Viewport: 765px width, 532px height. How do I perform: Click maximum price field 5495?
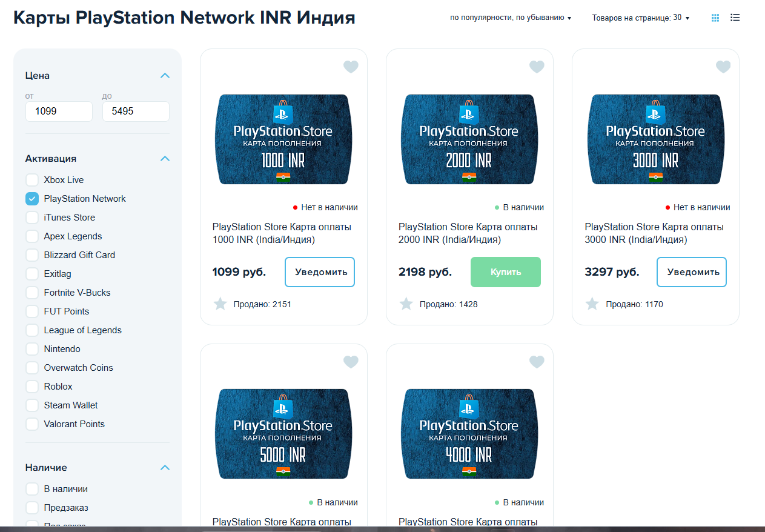coord(136,111)
